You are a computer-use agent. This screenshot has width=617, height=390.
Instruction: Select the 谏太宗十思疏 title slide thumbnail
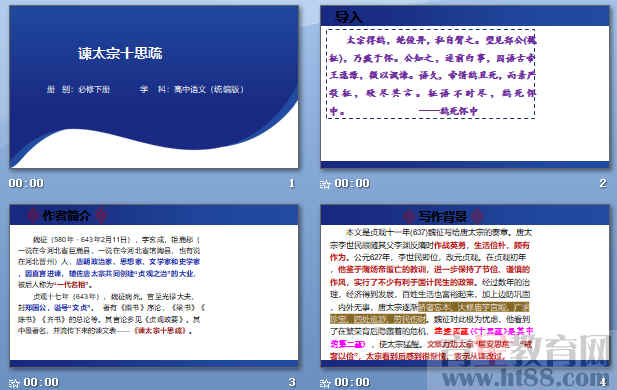tap(154, 87)
